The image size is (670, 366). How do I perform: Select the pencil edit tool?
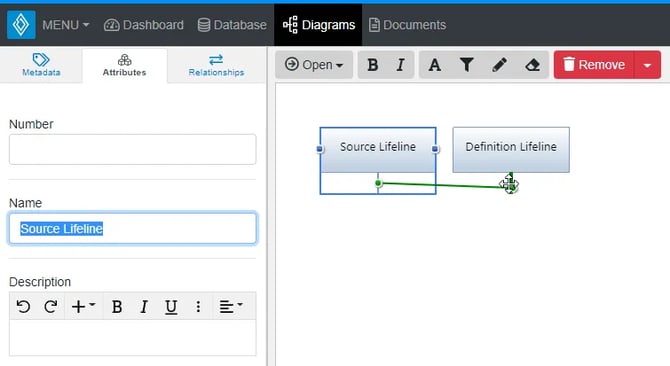pyautogui.click(x=500, y=65)
